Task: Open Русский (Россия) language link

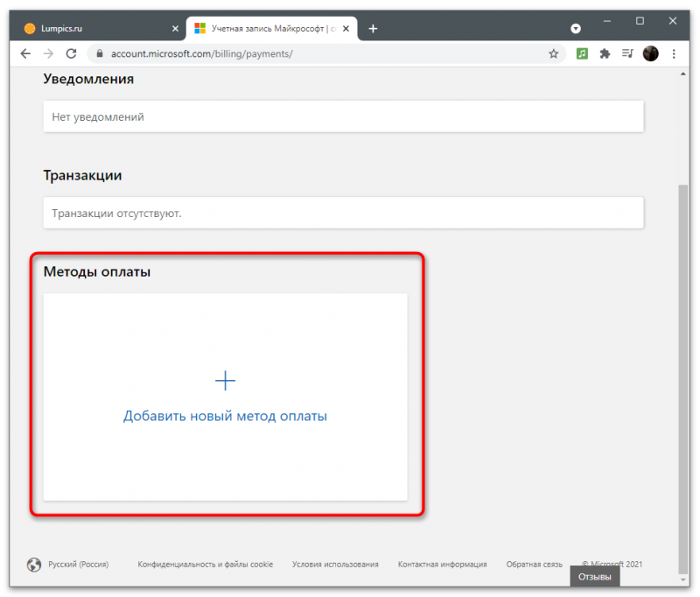Action: click(78, 565)
